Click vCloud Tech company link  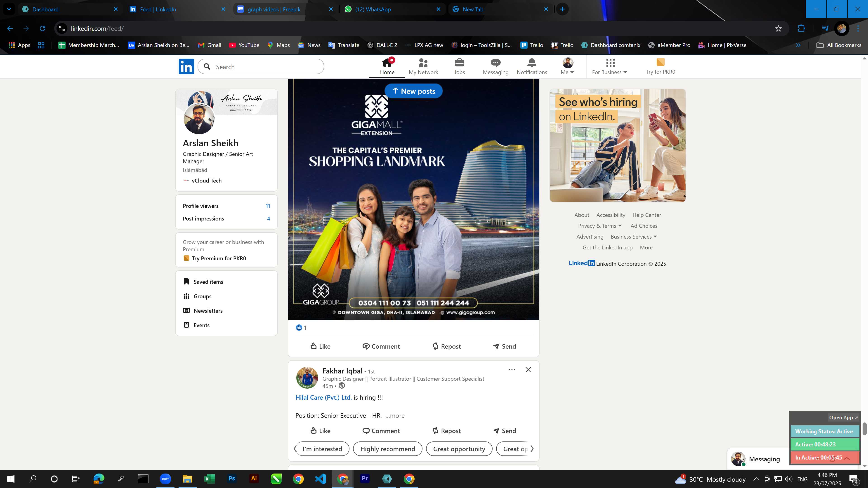tap(203, 181)
